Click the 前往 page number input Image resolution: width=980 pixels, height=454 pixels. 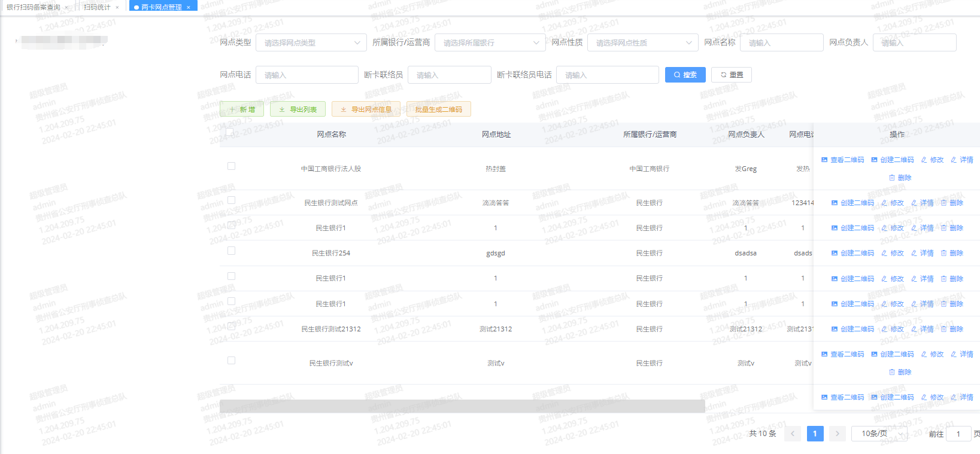[x=958, y=434]
